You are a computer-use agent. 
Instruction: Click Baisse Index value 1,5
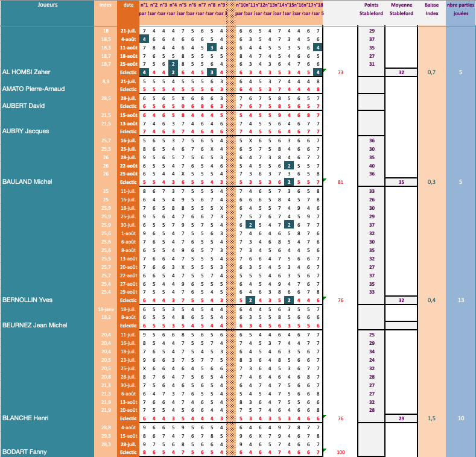tap(431, 418)
